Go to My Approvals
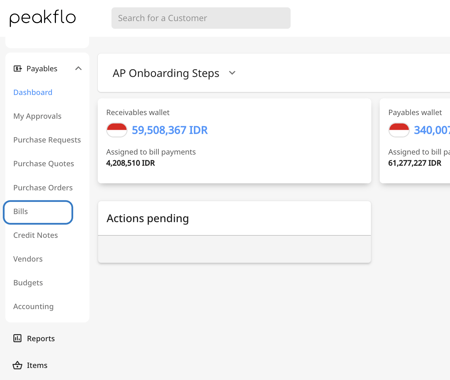Viewport: 450px width, 380px height. point(37,116)
